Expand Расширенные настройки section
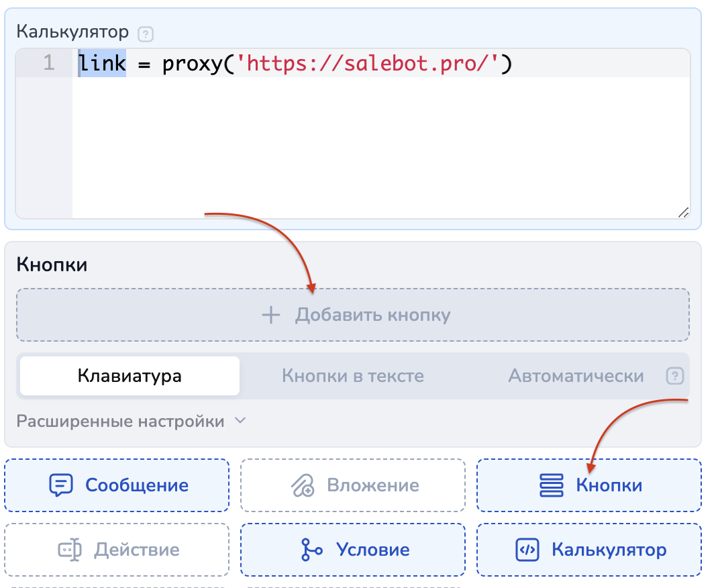The image size is (718, 588). click(120, 422)
